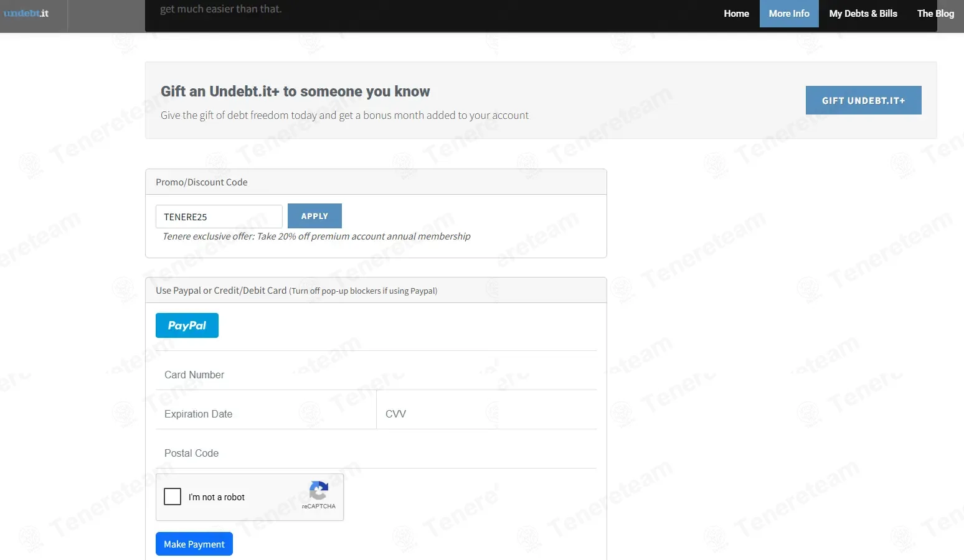Click the Postal Code field

coord(376,453)
